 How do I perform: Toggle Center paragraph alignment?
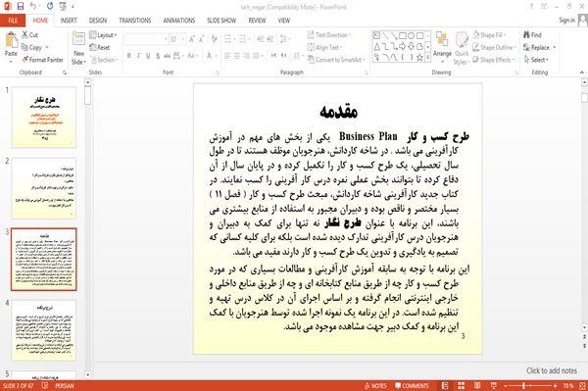[236, 56]
